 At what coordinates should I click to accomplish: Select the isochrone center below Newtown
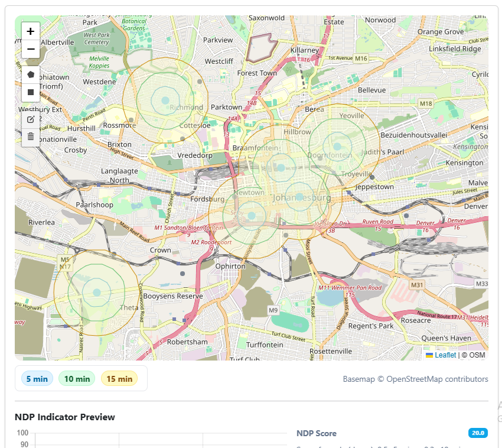tap(252, 215)
